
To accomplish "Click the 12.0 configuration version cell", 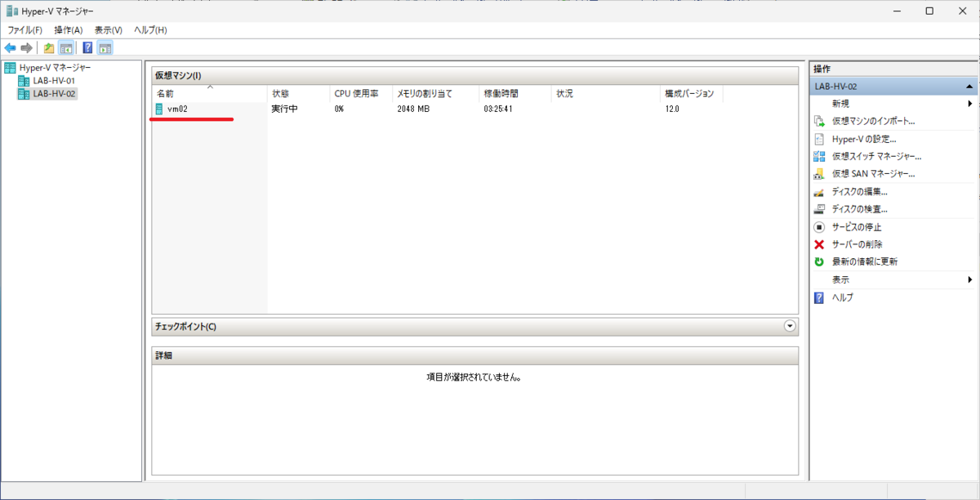I will 672,109.
